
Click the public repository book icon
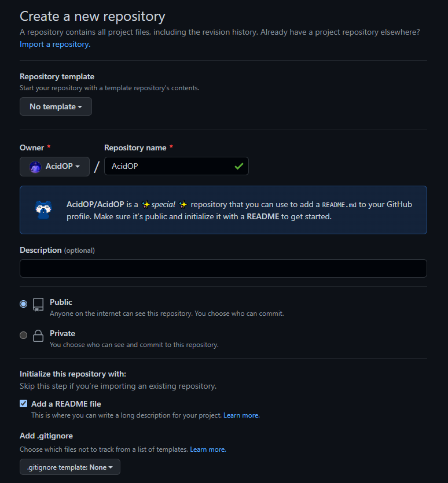coord(38,305)
